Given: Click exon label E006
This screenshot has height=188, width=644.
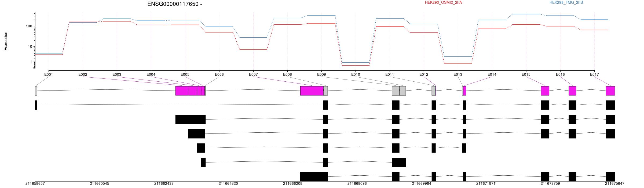Looking at the screenshot, I should click(219, 74).
